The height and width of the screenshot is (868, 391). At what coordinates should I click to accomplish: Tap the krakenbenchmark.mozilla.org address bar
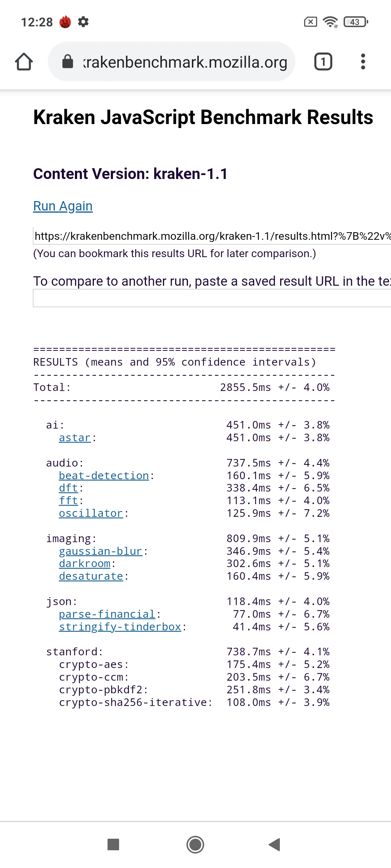point(185,62)
